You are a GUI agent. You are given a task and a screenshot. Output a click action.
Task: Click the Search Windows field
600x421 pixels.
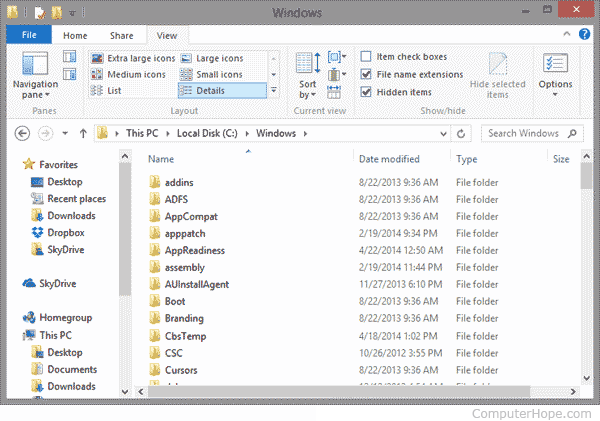point(532,134)
